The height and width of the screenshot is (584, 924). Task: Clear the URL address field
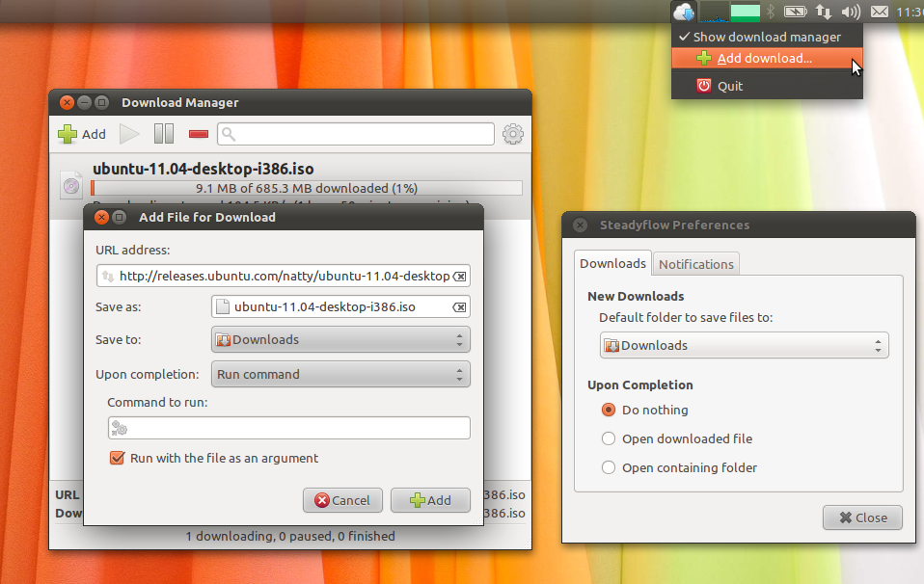click(x=460, y=277)
